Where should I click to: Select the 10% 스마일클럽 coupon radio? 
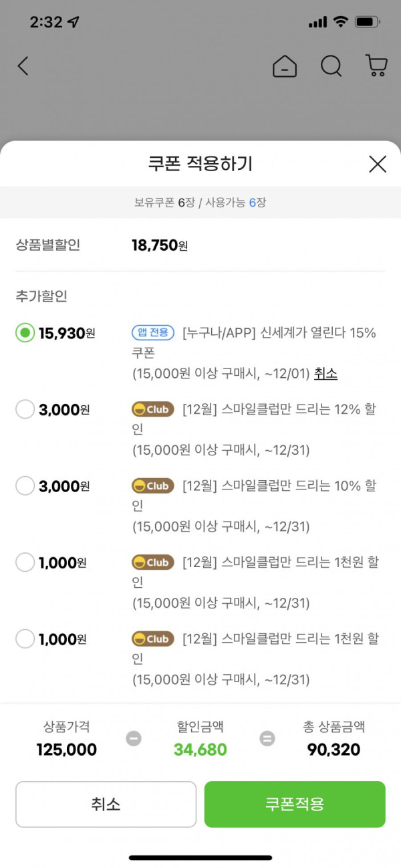click(x=25, y=486)
